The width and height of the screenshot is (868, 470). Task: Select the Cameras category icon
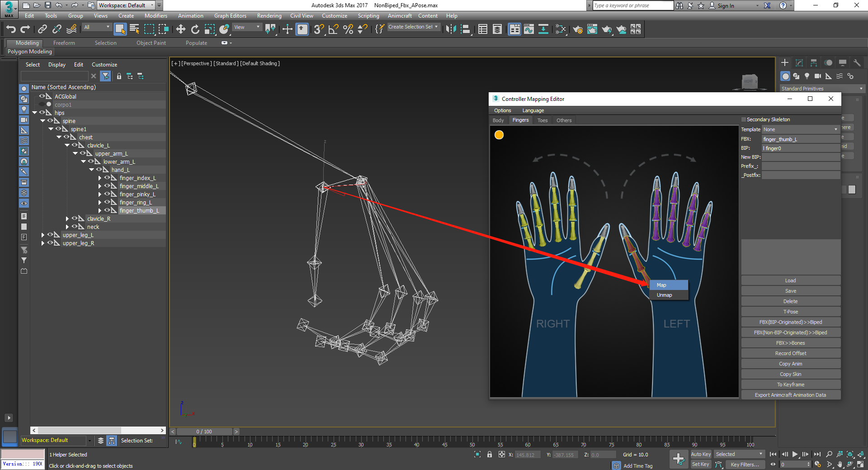coord(818,76)
